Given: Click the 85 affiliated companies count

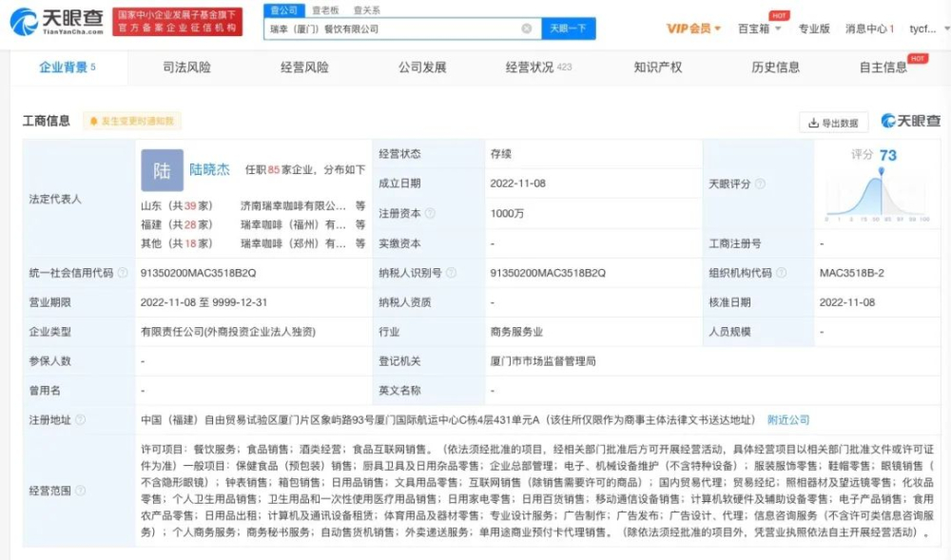Looking at the screenshot, I should [274, 169].
